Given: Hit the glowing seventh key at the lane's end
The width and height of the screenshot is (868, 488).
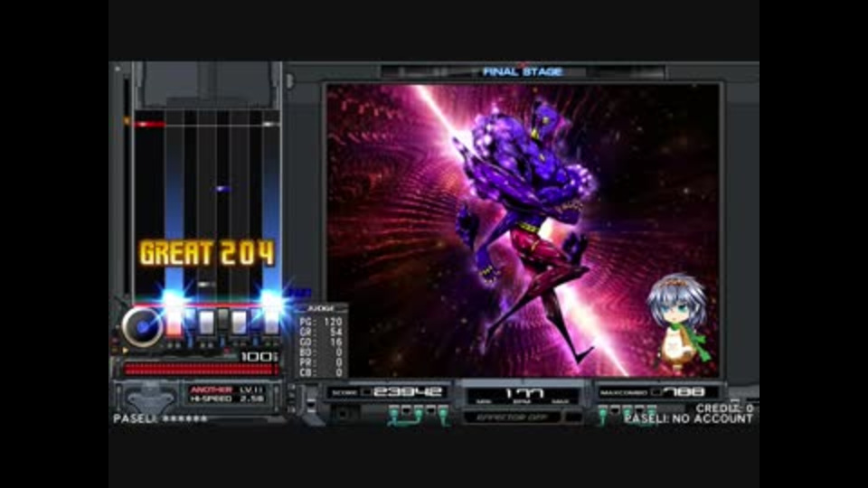Looking at the screenshot, I should 271,323.
